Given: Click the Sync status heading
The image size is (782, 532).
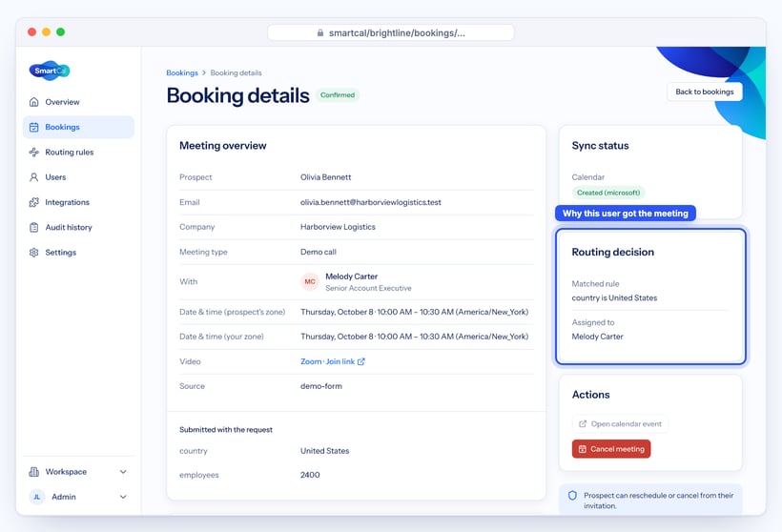Looking at the screenshot, I should coord(600,146).
